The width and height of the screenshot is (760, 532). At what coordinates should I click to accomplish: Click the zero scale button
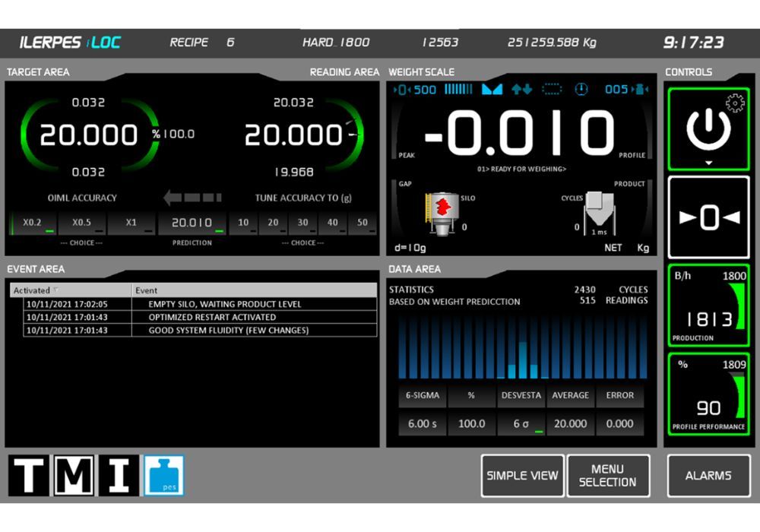[708, 217]
